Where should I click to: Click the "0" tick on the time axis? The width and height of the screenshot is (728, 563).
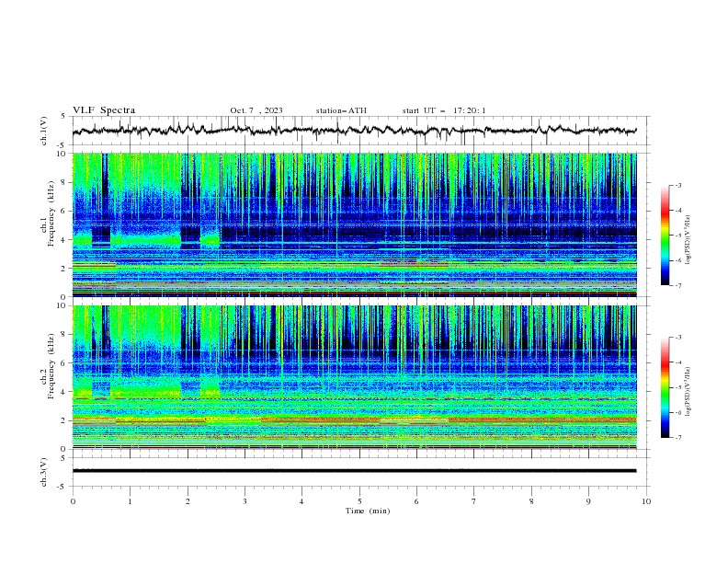(x=73, y=501)
